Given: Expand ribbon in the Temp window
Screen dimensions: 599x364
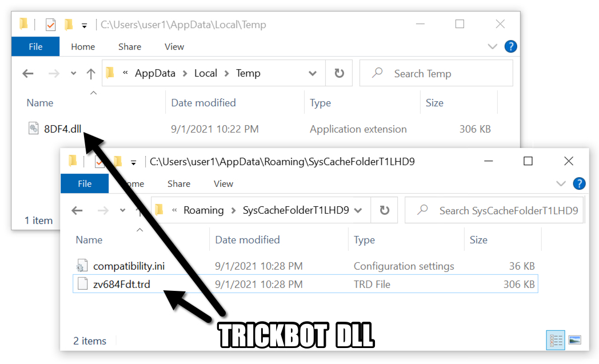Looking at the screenshot, I should pos(493,47).
